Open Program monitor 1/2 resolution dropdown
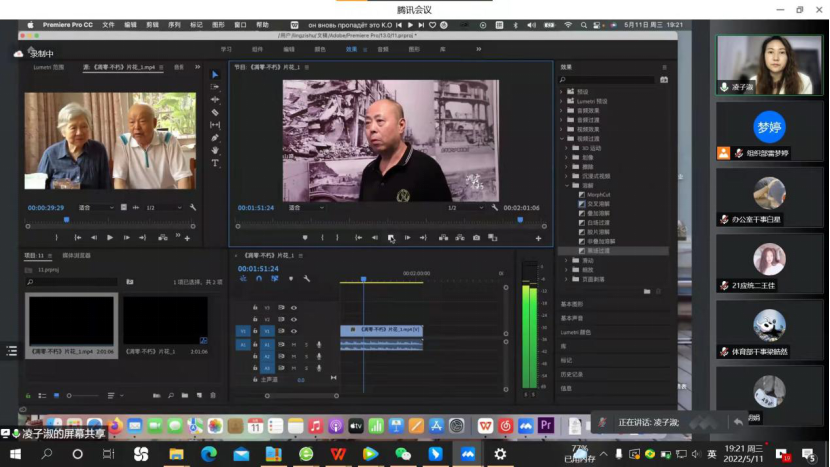The height and width of the screenshot is (467, 830). click(x=465, y=208)
